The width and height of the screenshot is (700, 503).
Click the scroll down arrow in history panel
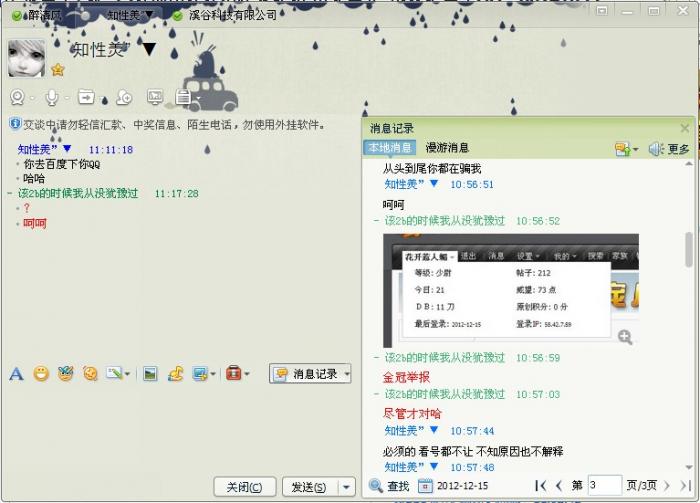tap(689, 467)
